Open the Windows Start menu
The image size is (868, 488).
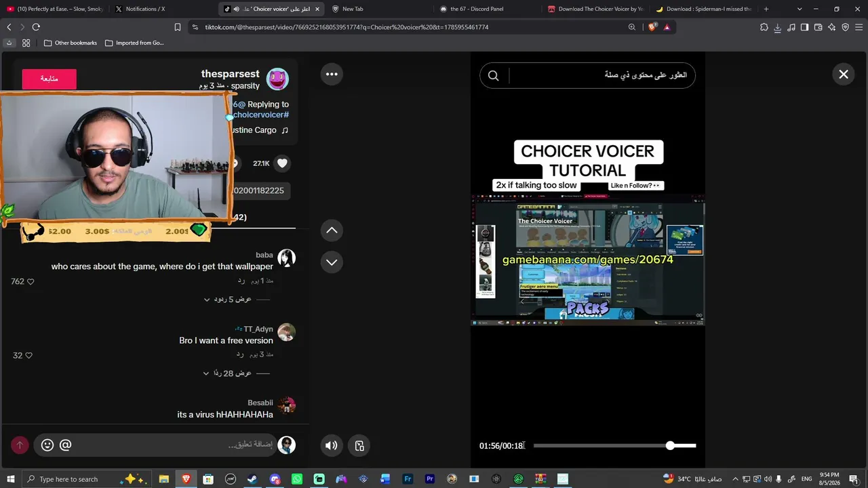[x=11, y=479]
